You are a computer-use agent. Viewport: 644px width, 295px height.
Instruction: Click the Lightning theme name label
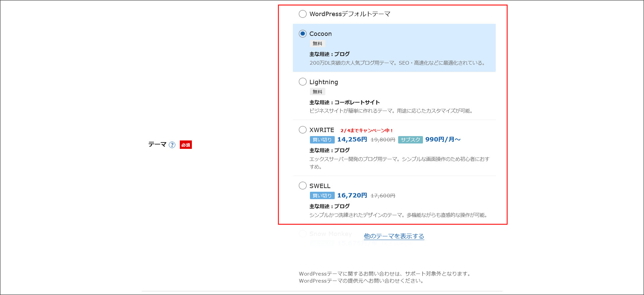324,82
